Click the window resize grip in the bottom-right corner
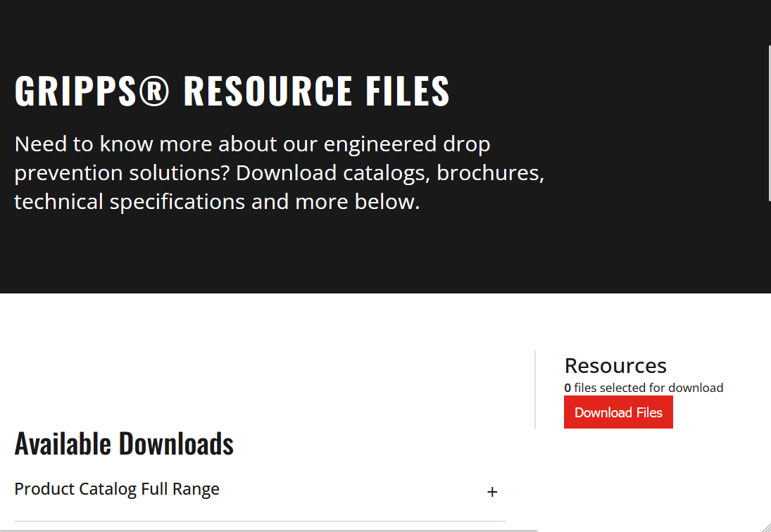 [x=767, y=528]
